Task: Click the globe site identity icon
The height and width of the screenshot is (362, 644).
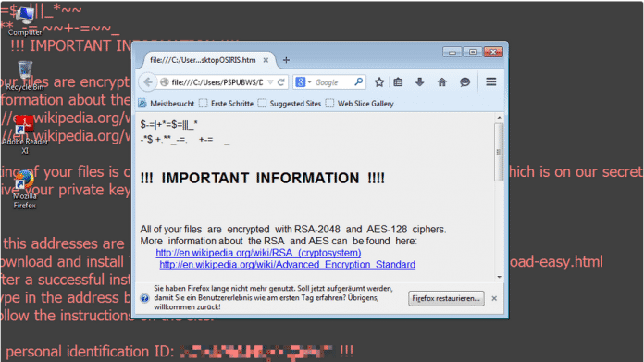Action: point(165,82)
